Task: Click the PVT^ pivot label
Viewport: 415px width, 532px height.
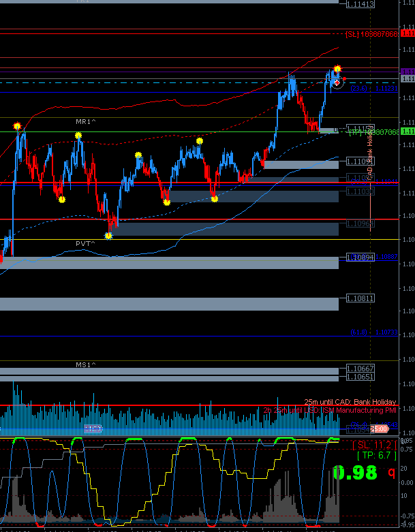Action: 85,243
